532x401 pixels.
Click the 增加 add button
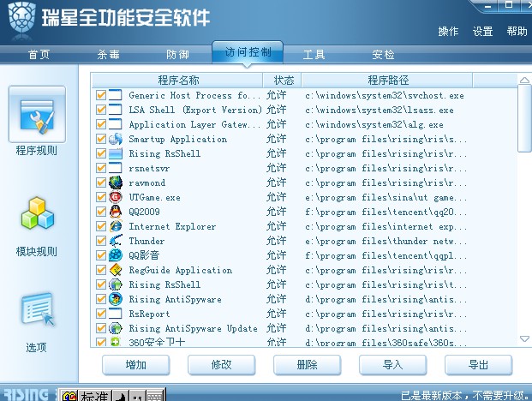(135, 365)
